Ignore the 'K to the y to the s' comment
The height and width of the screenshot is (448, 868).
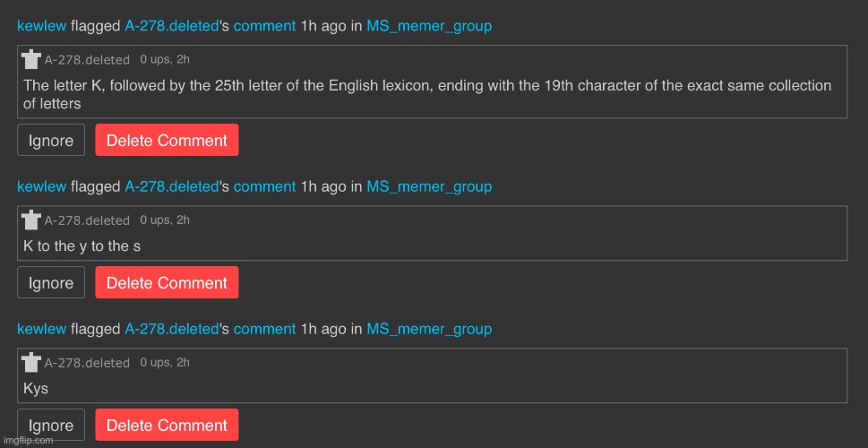click(x=51, y=282)
